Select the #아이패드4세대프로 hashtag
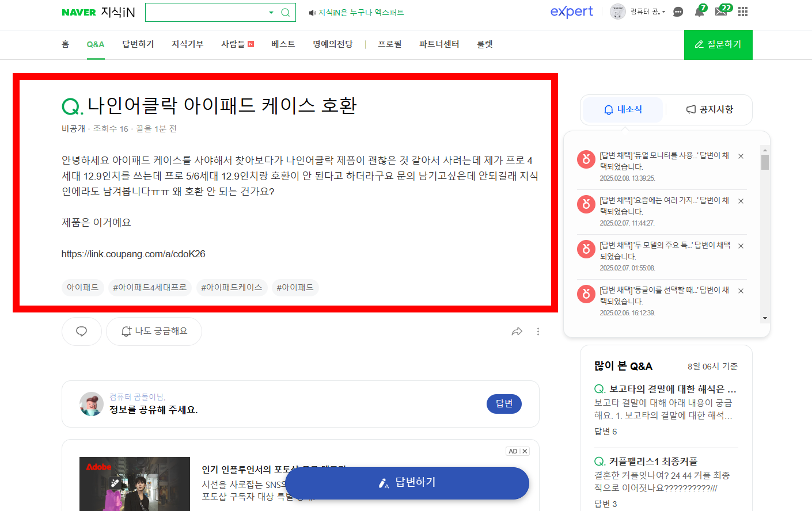The width and height of the screenshot is (812, 511). click(150, 287)
